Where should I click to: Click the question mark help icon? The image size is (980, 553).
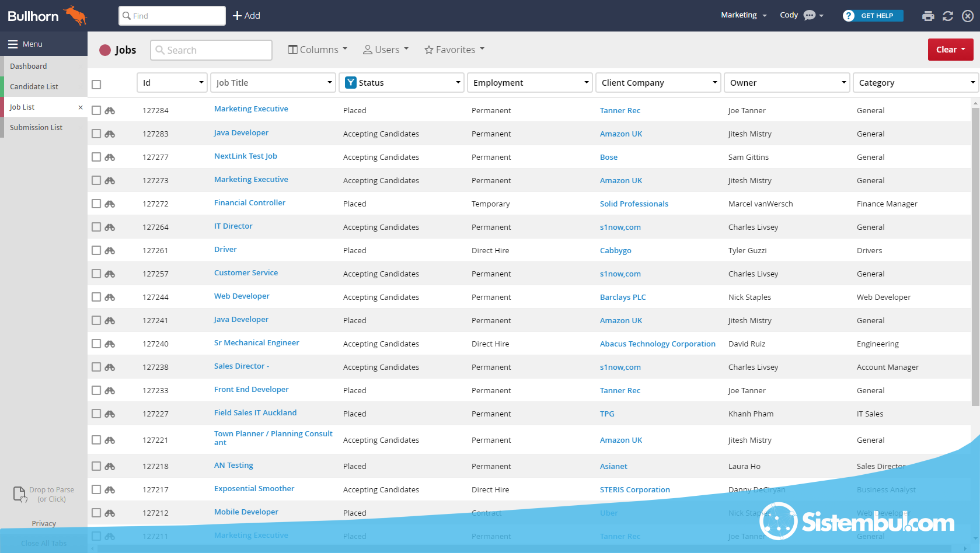tap(849, 16)
